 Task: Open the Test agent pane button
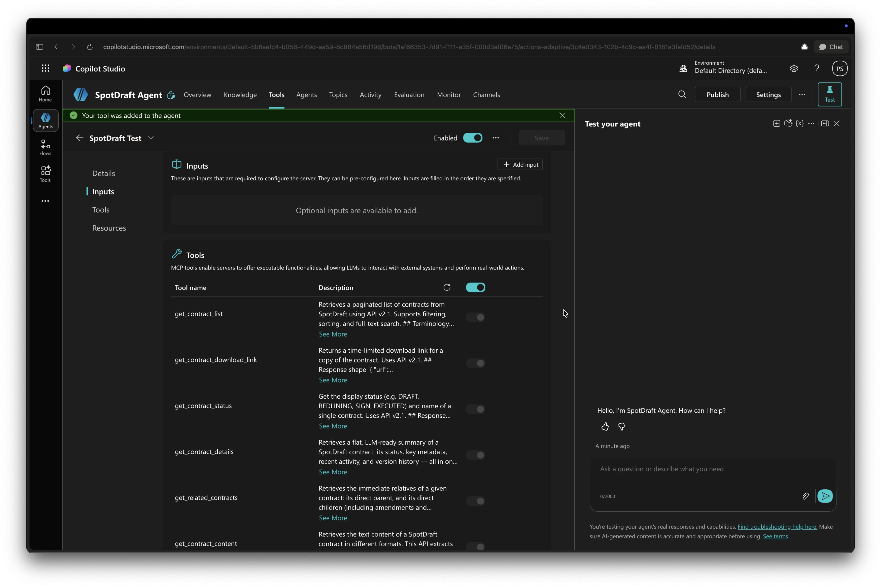830,95
